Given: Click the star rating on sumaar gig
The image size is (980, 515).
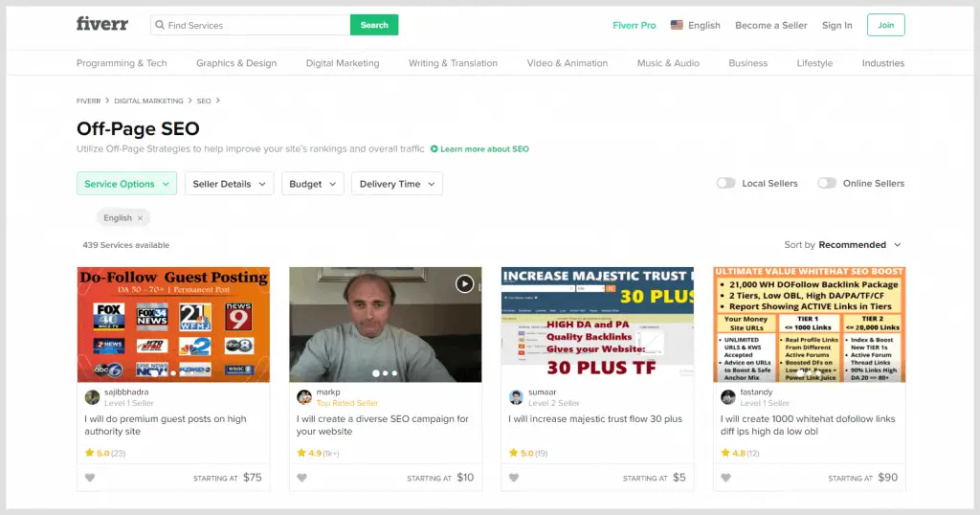Looking at the screenshot, I should coord(528,453).
